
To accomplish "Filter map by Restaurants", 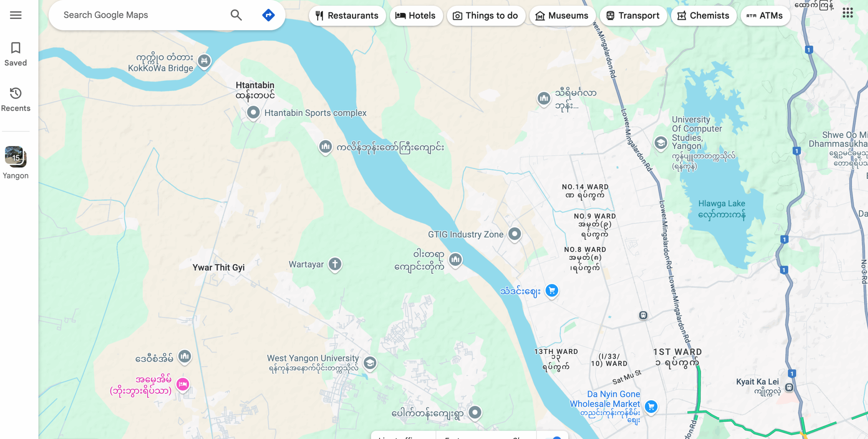I will click(347, 16).
